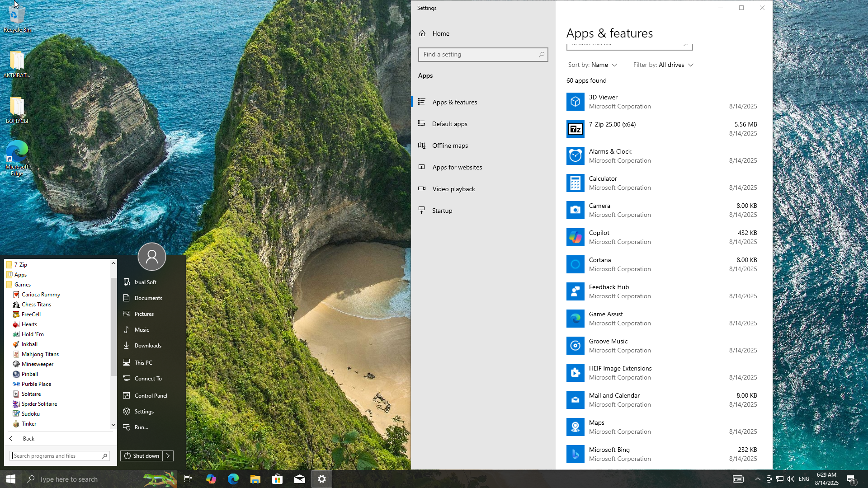Viewport: 868px width, 488px height.
Task: Click the Calculator app icon
Action: [575, 183]
